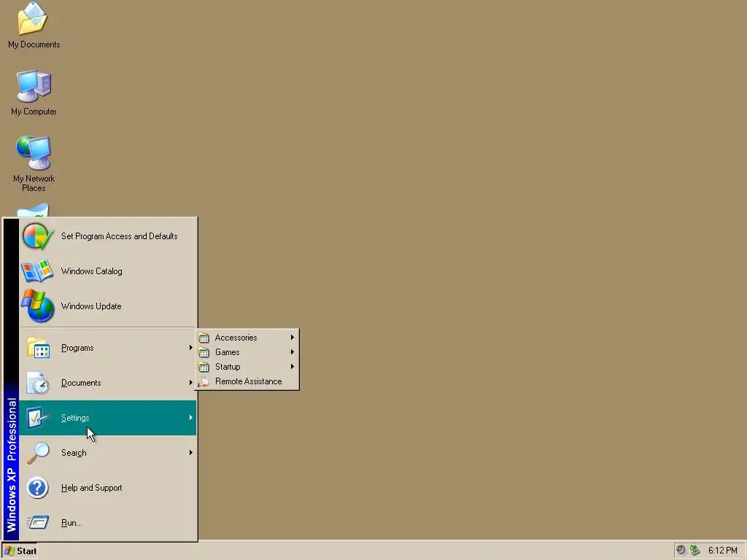Click the Settings checkmark panel icon
747x560 pixels.
38,418
